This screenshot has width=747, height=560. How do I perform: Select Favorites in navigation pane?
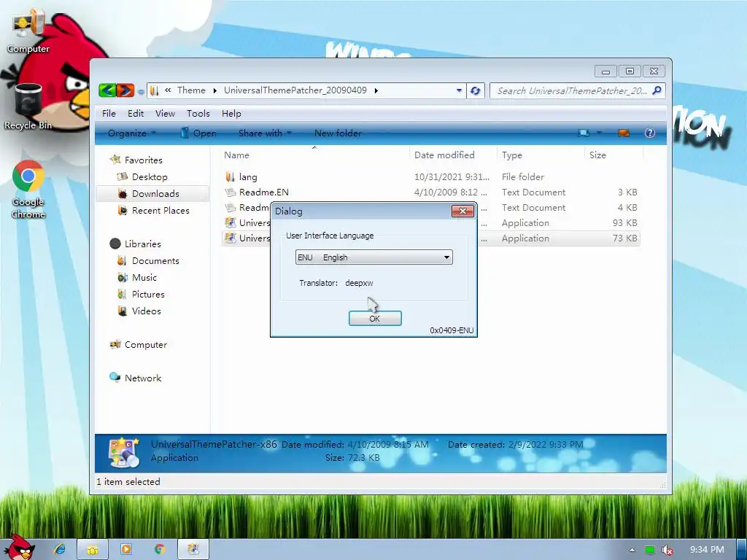point(144,160)
